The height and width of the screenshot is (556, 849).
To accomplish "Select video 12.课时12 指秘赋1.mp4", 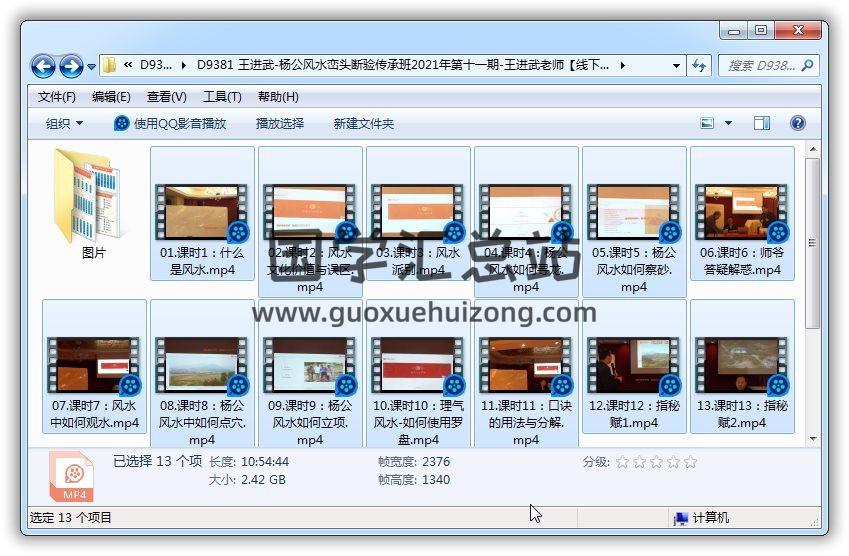I will coord(634,367).
